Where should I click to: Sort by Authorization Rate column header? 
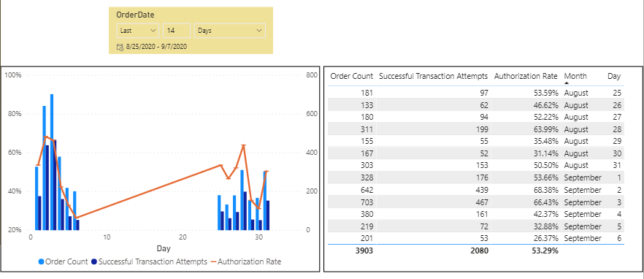click(x=526, y=76)
